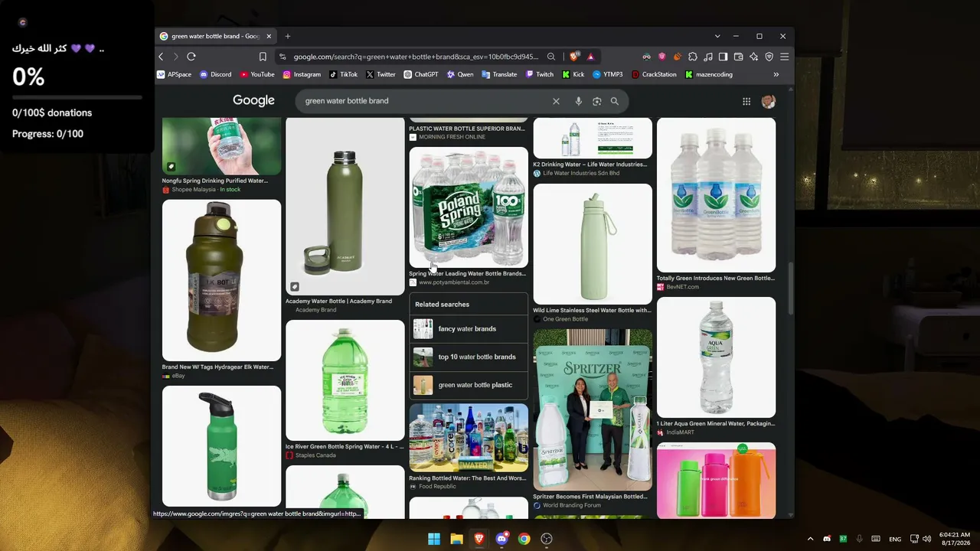The width and height of the screenshot is (980, 551).
Task: Open the Poland Spring bottle pack image
Action: [469, 207]
